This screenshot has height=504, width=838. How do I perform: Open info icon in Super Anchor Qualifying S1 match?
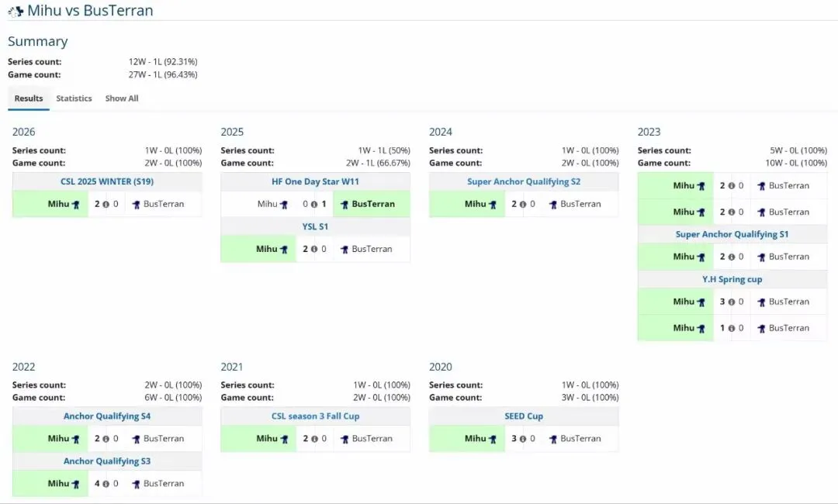point(731,257)
